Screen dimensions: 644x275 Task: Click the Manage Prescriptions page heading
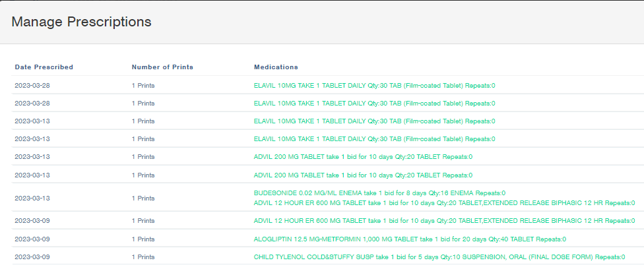(x=81, y=22)
